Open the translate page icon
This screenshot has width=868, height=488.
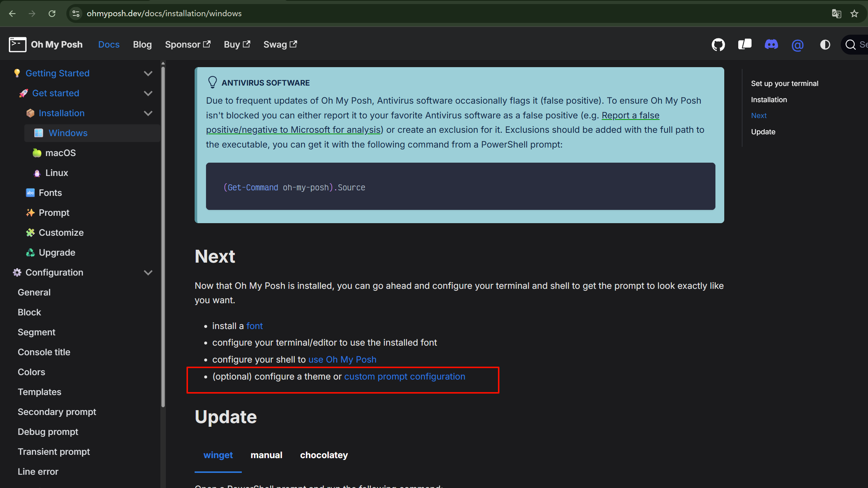[836, 14]
